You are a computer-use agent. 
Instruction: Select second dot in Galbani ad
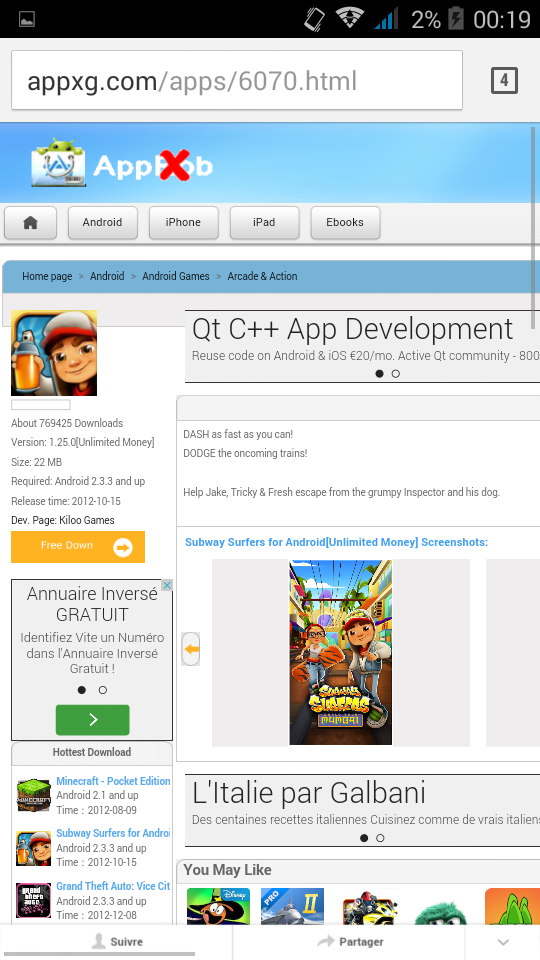(x=380, y=838)
